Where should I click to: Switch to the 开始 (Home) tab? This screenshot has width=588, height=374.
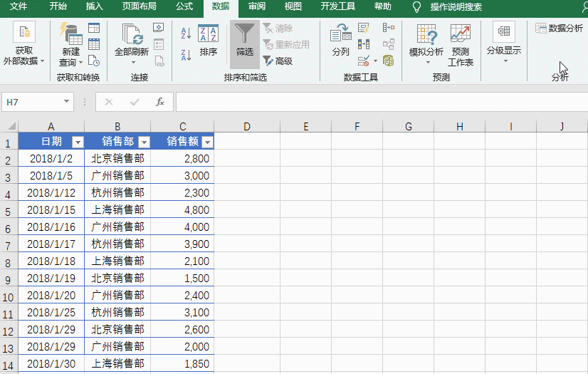pyautogui.click(x=58, y=6)
